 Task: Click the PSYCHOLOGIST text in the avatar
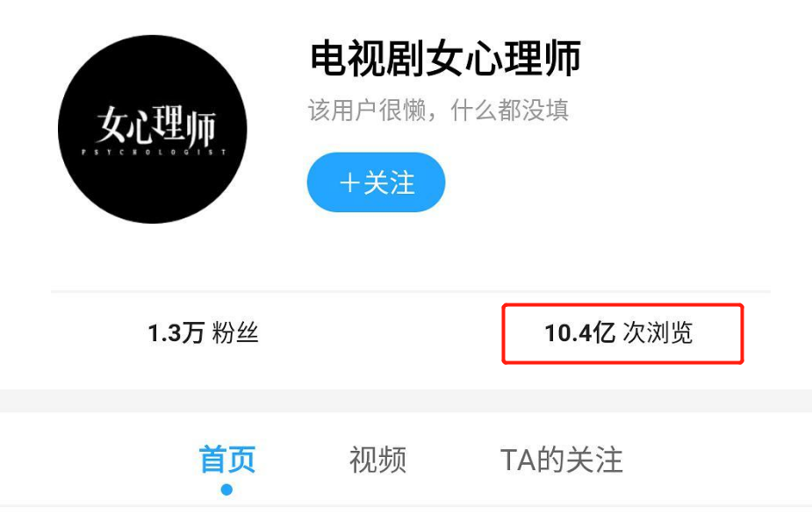[154, 152]
